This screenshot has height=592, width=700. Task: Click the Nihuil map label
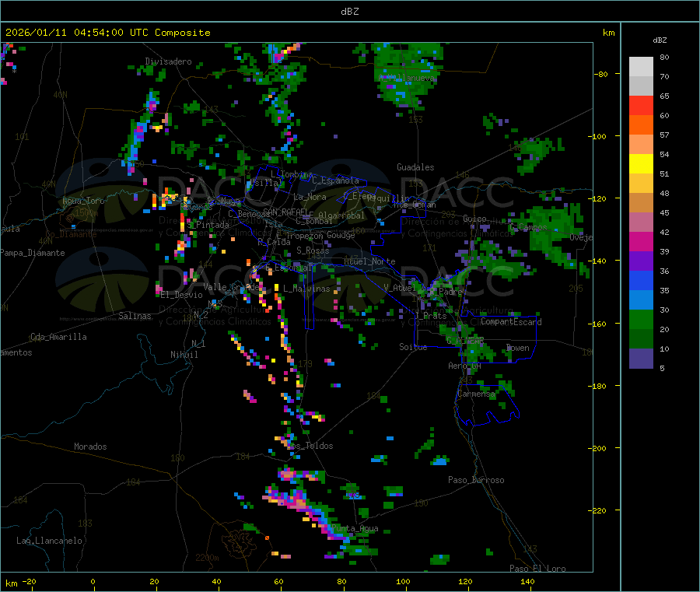pyautogui.click(x=184, y=355)
